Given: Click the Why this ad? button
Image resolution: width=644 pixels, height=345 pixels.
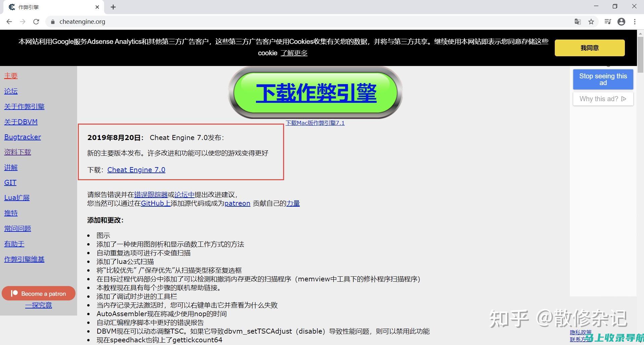Looking at the screenshot, I should point(603,99).
